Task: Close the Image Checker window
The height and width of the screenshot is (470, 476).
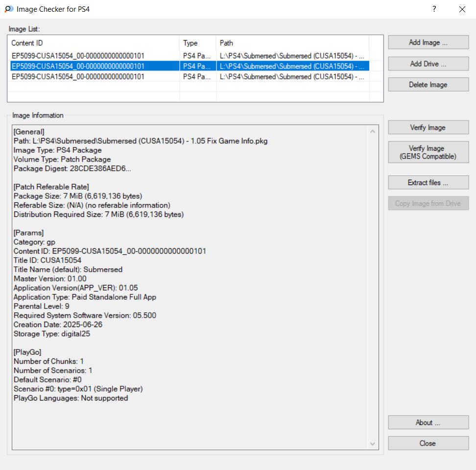Action: [462, 9]
